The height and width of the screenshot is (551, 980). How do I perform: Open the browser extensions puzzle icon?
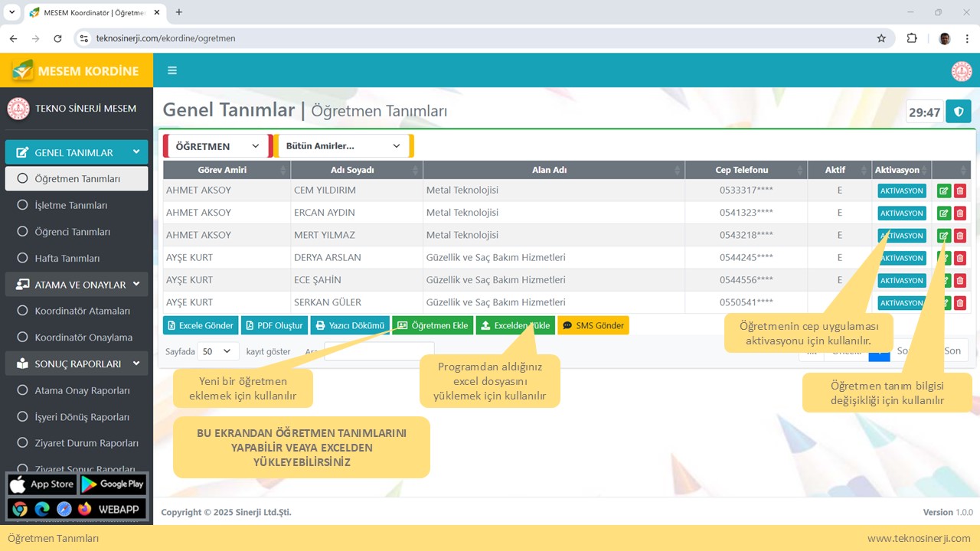[x=912, y=38]
